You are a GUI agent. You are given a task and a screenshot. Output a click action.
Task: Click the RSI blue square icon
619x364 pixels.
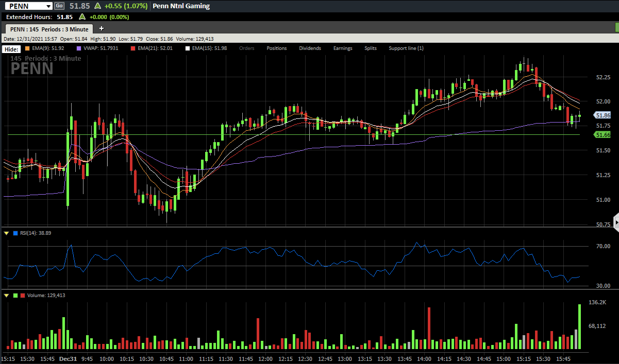[15, 233]
